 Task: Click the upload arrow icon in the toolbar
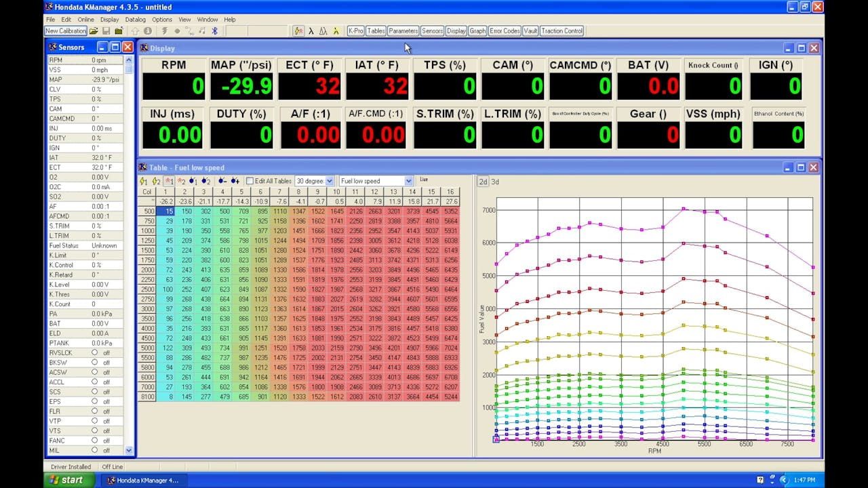coord(136,31)
